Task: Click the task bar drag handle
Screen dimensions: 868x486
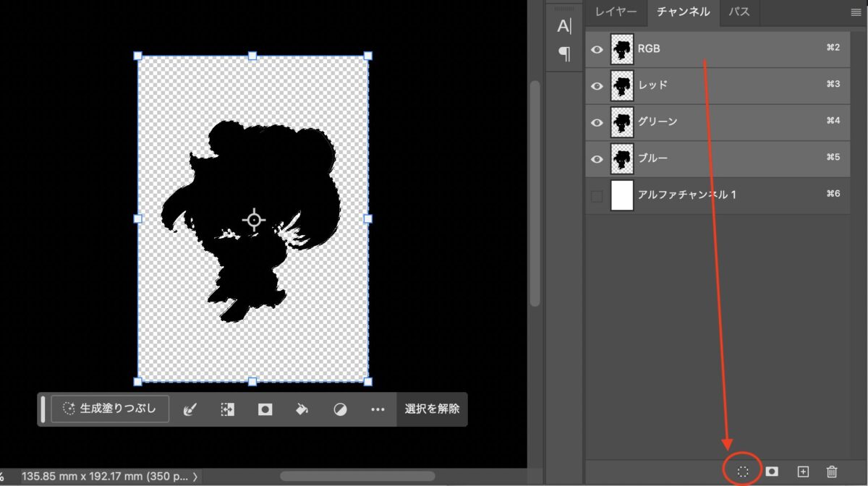Action: pyautogui.click(x=43, y=409)
